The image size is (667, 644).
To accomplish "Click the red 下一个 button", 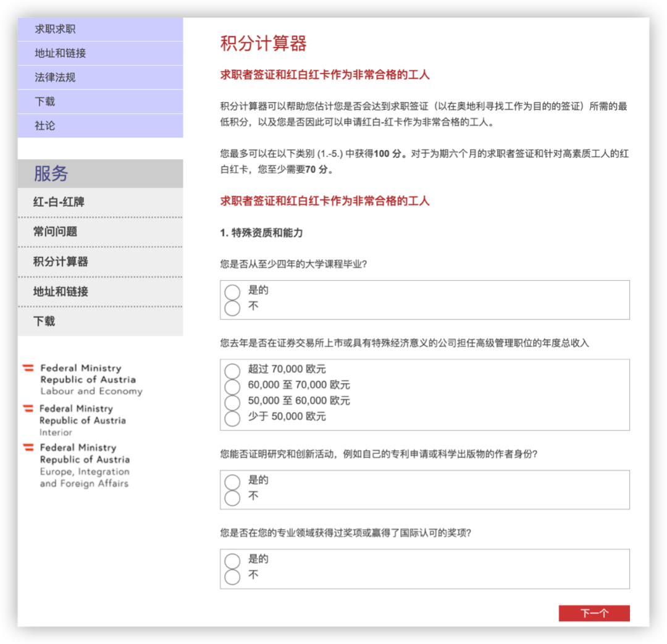I will pos(594,613).
